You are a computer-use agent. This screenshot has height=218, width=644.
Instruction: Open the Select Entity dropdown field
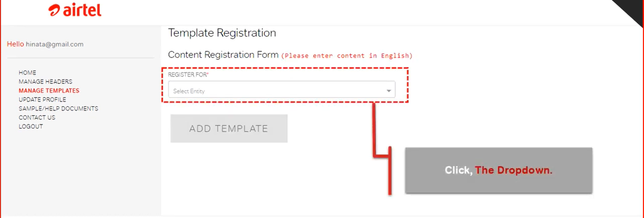coord(278,91)
